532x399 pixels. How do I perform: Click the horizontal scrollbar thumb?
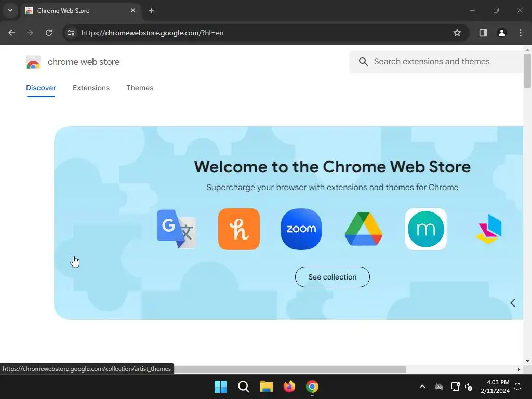click(290, 369)
